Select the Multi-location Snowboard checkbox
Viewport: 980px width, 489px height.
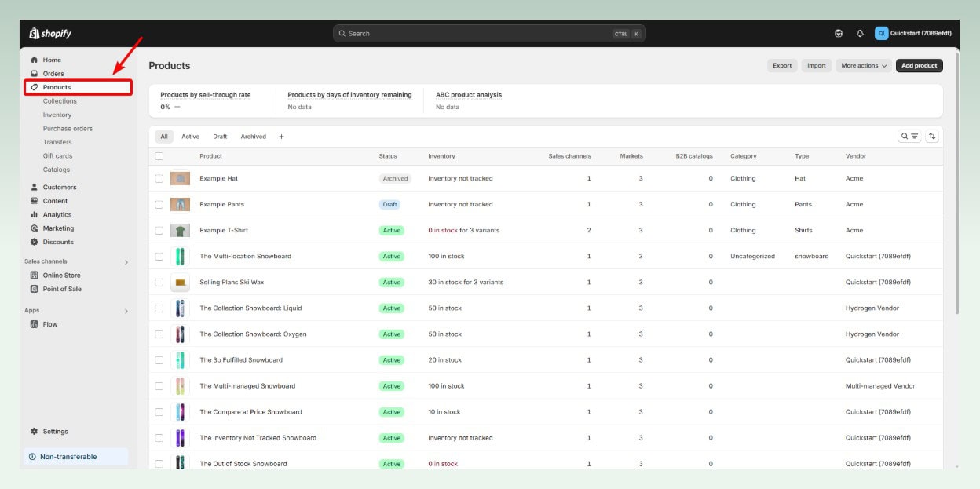[159, 257]
